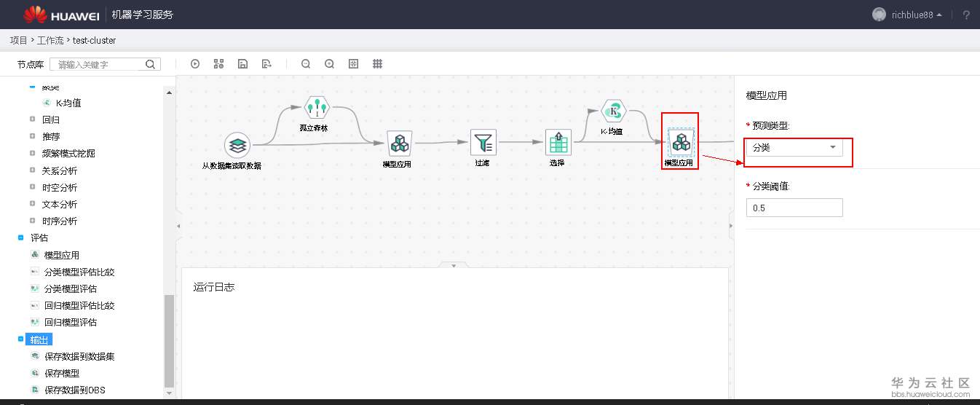Click test-cluster in the breadcrumb
This screenshot has height=405, width=980.
[95, 40]
